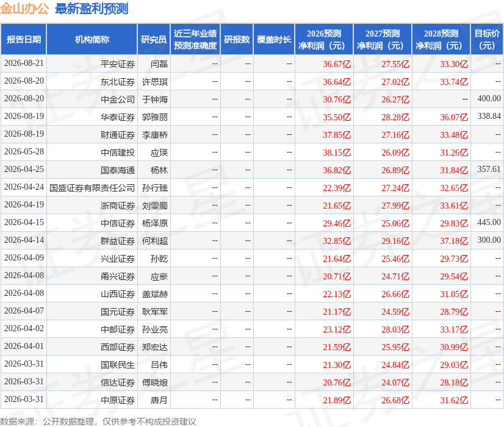This screenshot has width=504, height=427.
Task: Click the 最新盈利预测 heading
Action: (x=92, y=9)
